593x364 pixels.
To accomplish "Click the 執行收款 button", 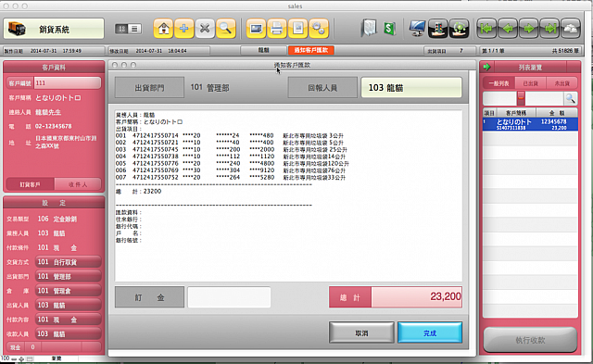I will coord(530,340).
